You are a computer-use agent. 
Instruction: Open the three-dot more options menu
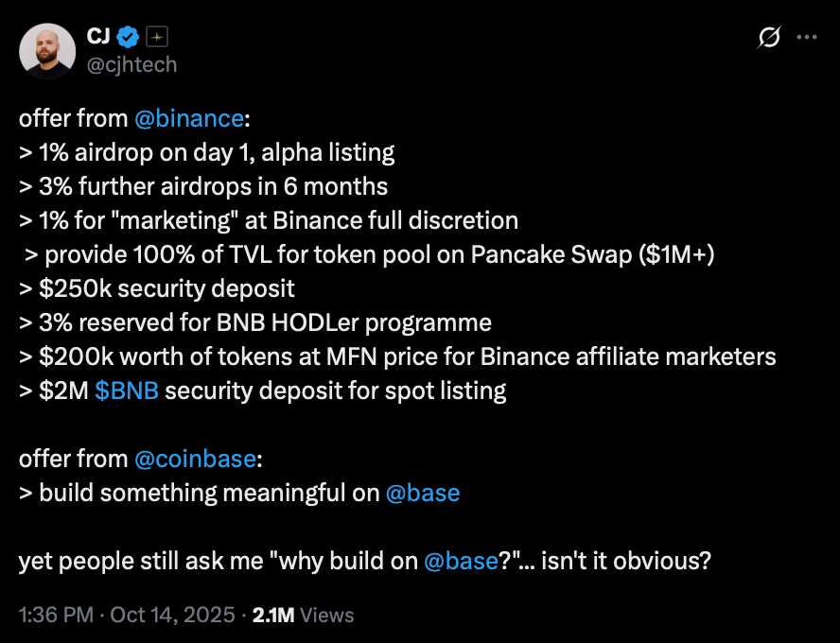click(807, 38)
